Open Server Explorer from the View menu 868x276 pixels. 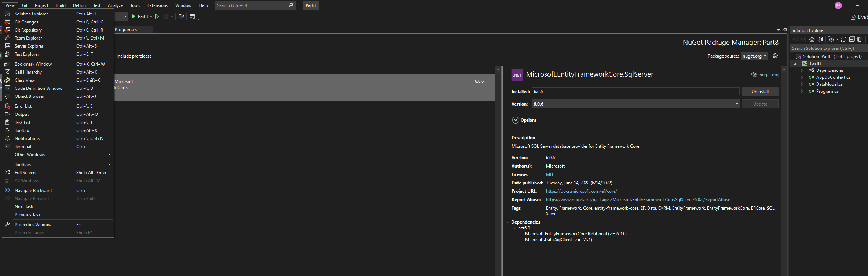58,46
